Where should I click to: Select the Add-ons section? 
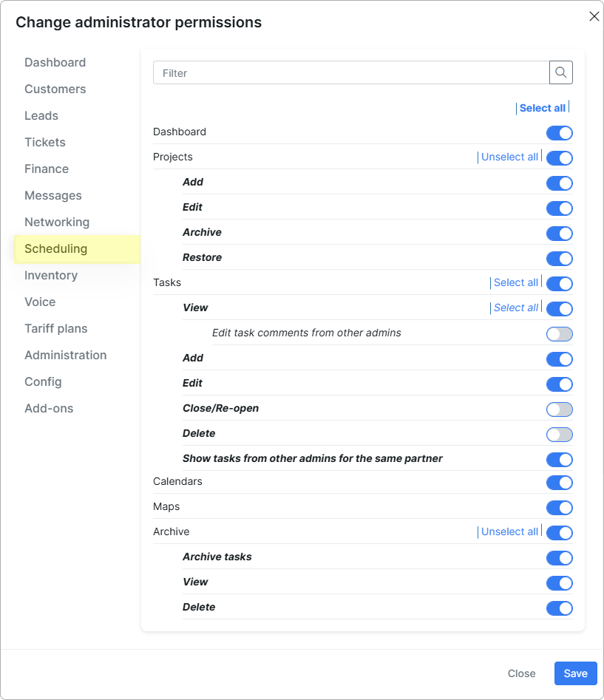(49, 408)
